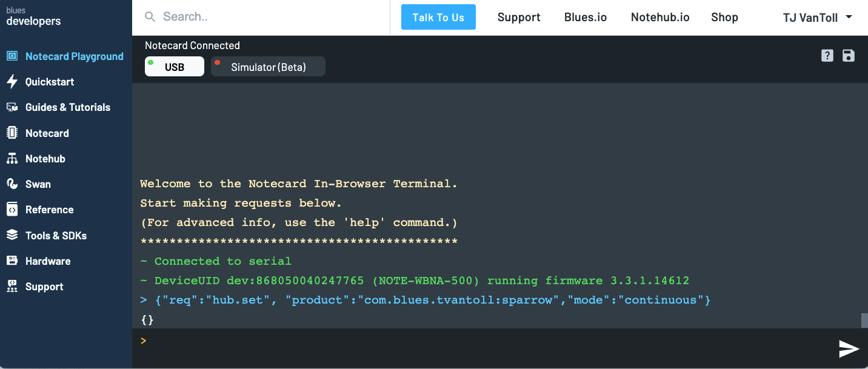Viewport: 868px width, 369px height.
Task: Click the Talk To Us button
Action: click(x=438, y=17)
